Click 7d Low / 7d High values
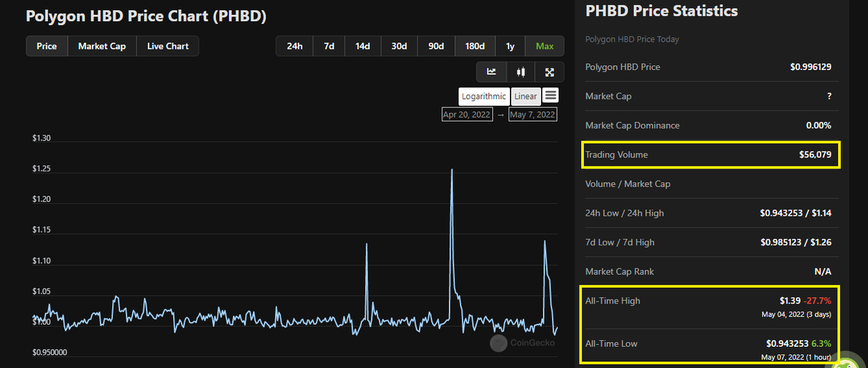Screen dimensions: 868x368 pyautogui.click(x=796, y=242)
